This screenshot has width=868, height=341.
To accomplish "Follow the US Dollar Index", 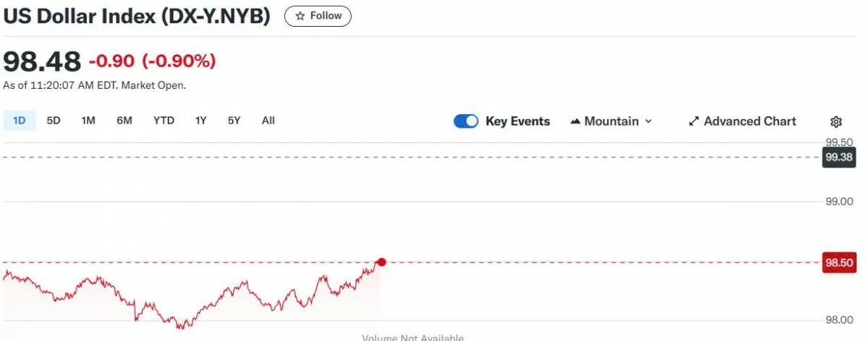I will point(318,16).
